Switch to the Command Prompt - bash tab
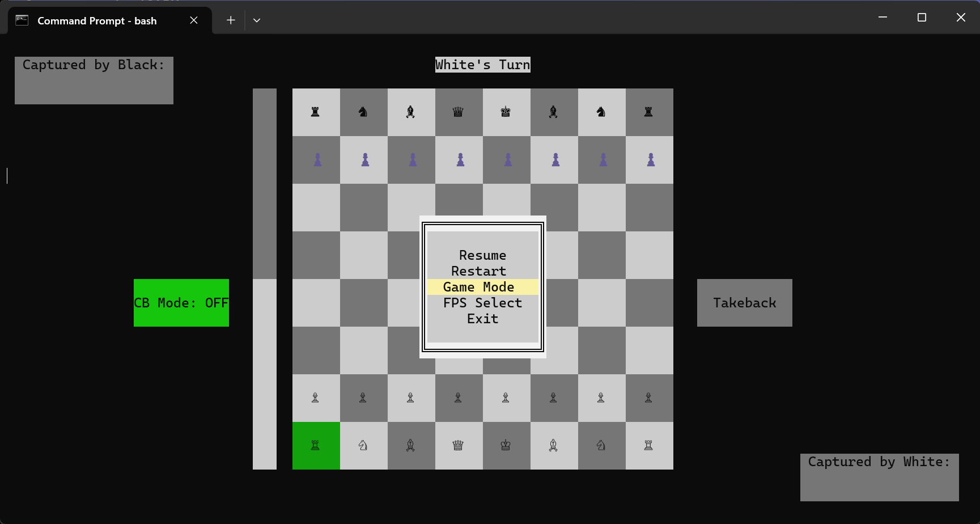 [x=96, y=20]
